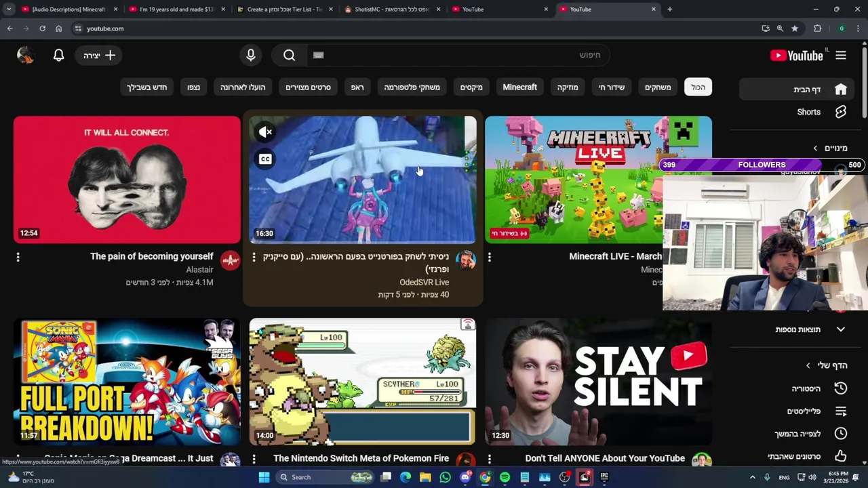Unmute the previewing airplane video
The height and width of the screenshot is (488, 868).
point(265,132)
